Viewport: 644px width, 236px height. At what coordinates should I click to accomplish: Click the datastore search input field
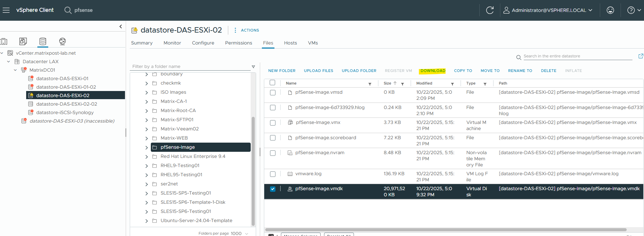coord(577,56)
